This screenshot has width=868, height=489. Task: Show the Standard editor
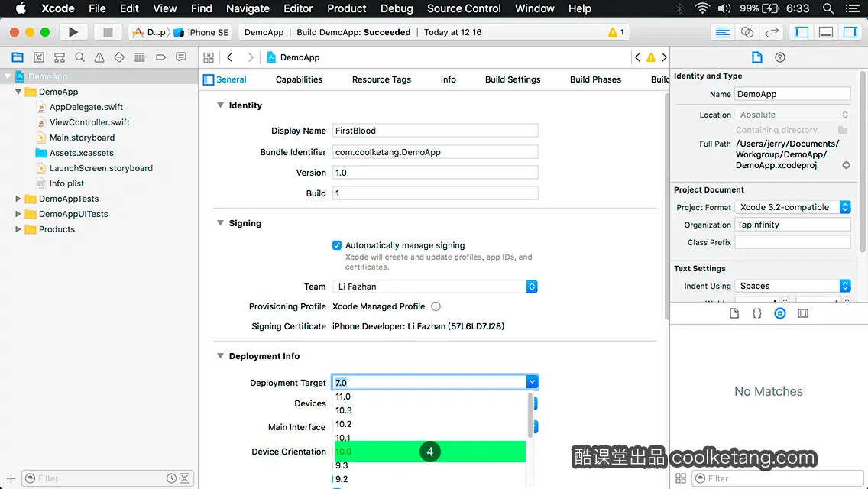point(722,32)
